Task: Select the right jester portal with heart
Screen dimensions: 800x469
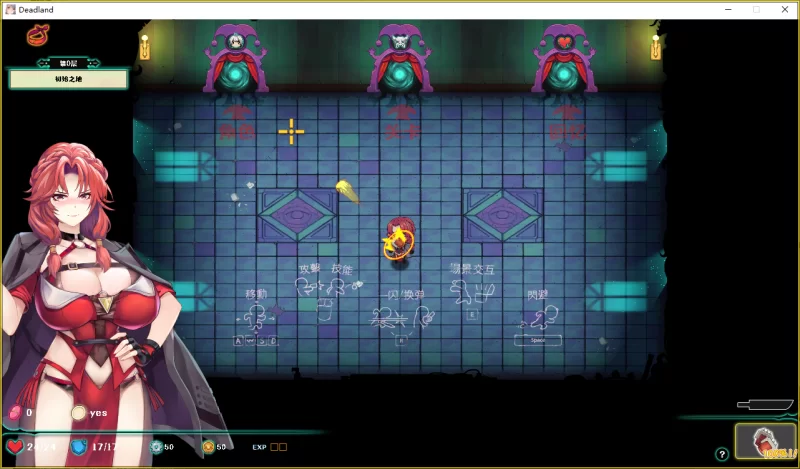Action: click(564, 59)
